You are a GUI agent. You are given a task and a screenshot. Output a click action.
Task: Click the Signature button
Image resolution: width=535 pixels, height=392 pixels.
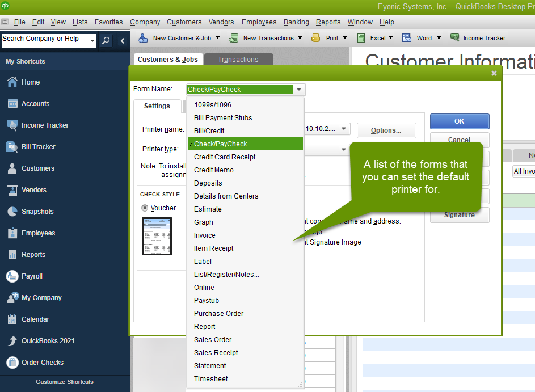tap(459, 215)
